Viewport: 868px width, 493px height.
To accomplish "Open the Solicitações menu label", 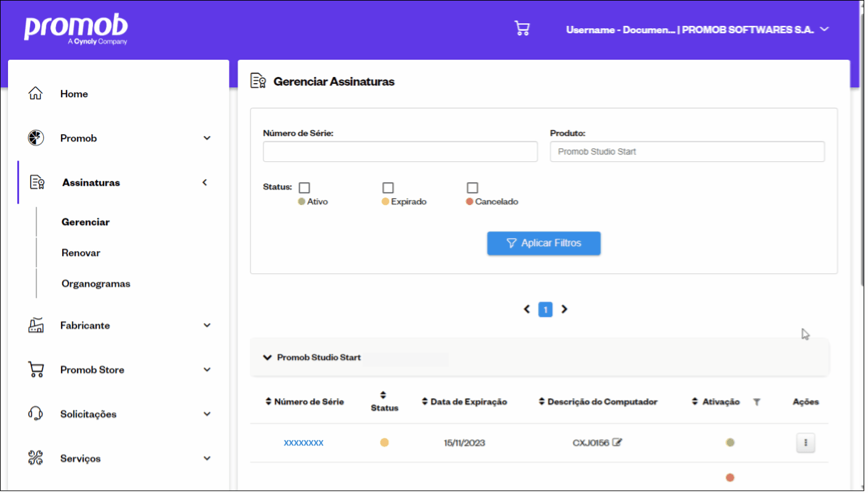I will tap(88, 414).
